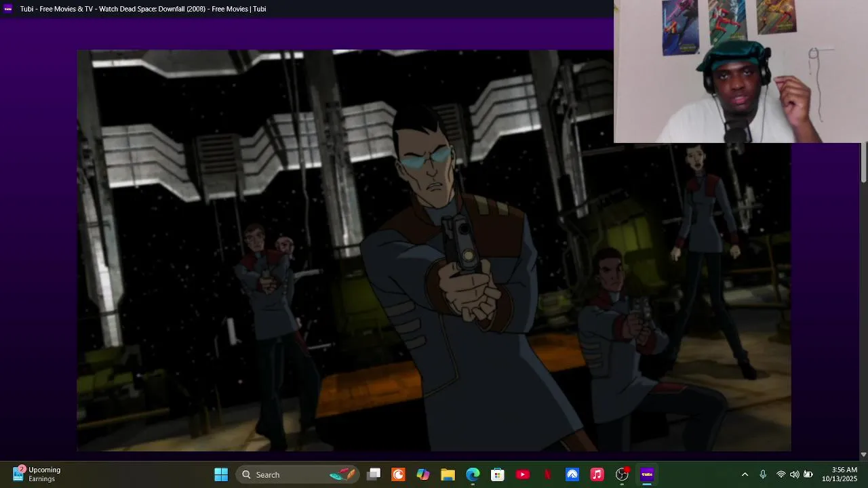Check the battery status icon
This screenshot has height=488, width=868.
[808, 474]
